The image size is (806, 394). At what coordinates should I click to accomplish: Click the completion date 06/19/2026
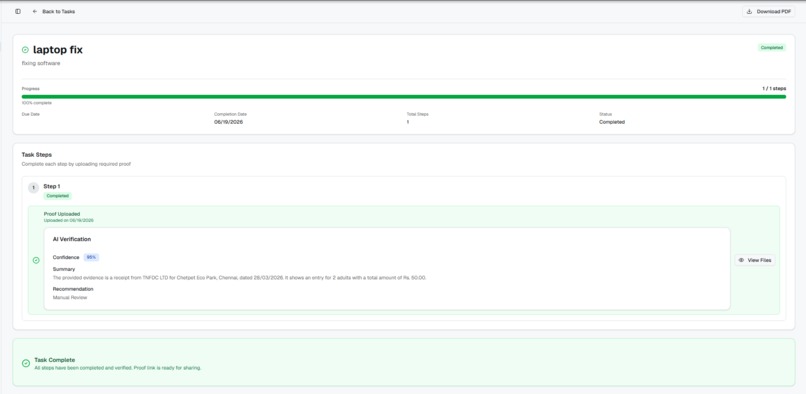pyautogui.click(x=228, y=122)
